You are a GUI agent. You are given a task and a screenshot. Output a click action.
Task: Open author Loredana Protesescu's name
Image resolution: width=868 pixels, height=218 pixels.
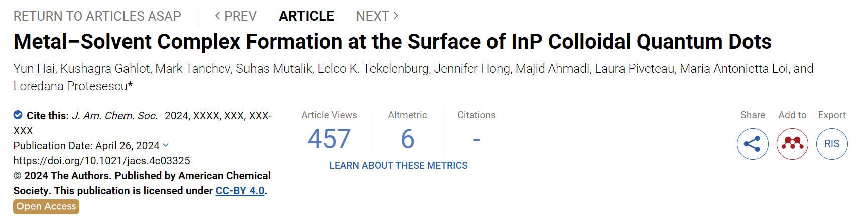point(73,86)
